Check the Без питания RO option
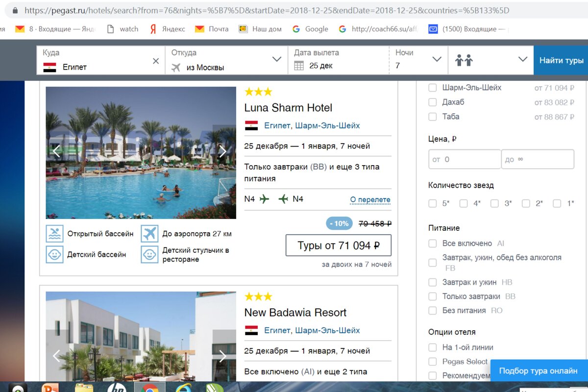This screenshot has height=392, width=588. [433, 310]
